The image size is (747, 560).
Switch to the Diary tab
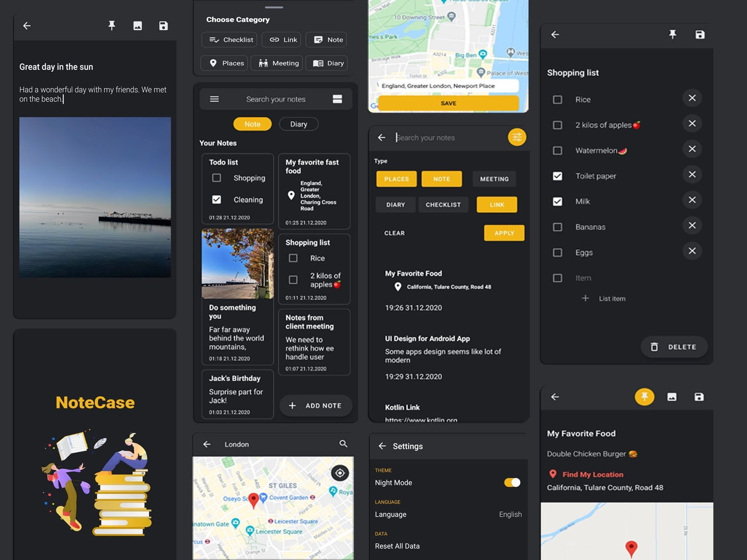(x=298, y=124)
